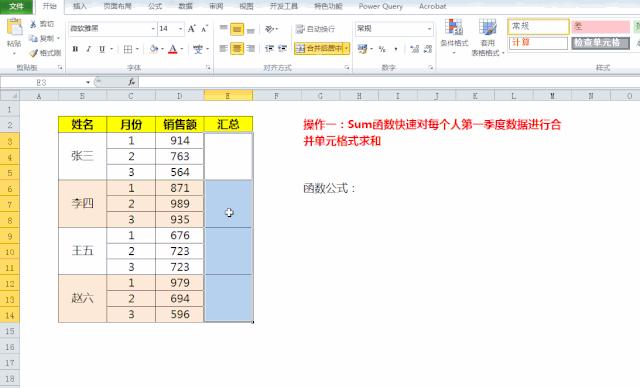Apply the 计算 (Calculation) cell style
Screen dimensions: 640x388
[x=538, y=43]
